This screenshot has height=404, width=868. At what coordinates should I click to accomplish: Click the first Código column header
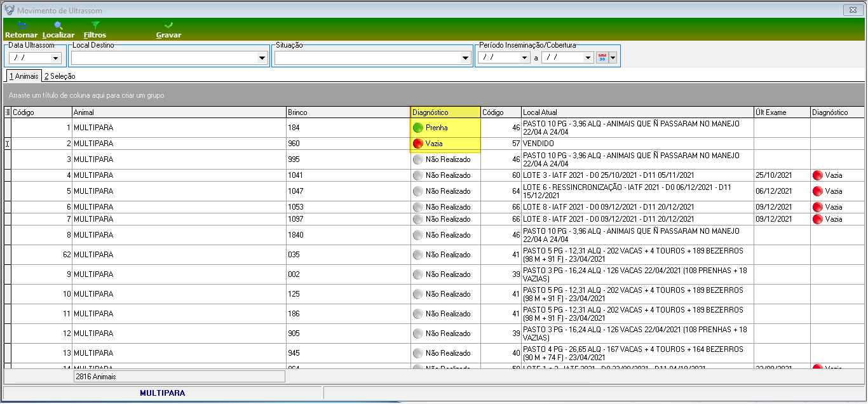[41, 112]
